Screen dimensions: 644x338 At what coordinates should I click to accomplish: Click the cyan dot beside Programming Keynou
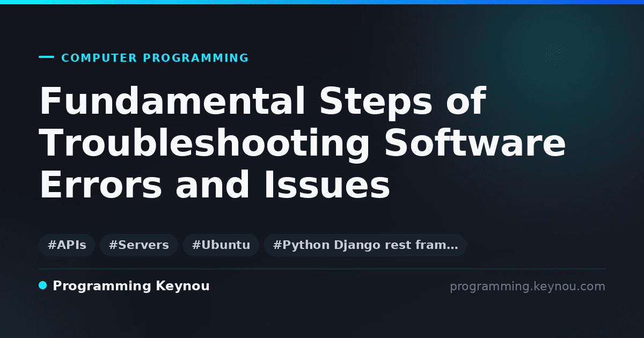tap(43, 285)
